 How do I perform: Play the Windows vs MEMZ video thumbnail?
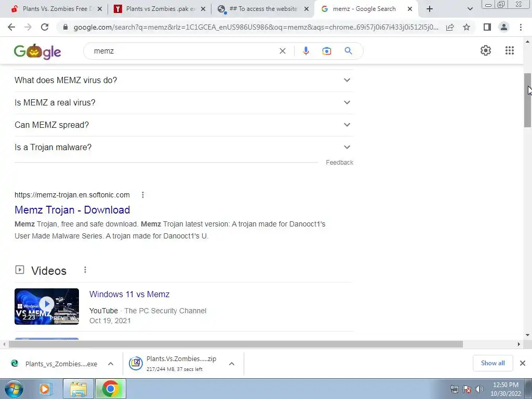tap(47, 307)
